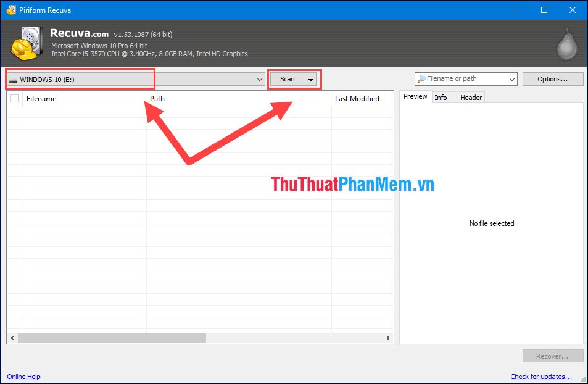Click the magnifier icon in the search box
Image resolution: width=588 pixels, height=384 pixels.
pyautogui.click(x=422, y=78)
